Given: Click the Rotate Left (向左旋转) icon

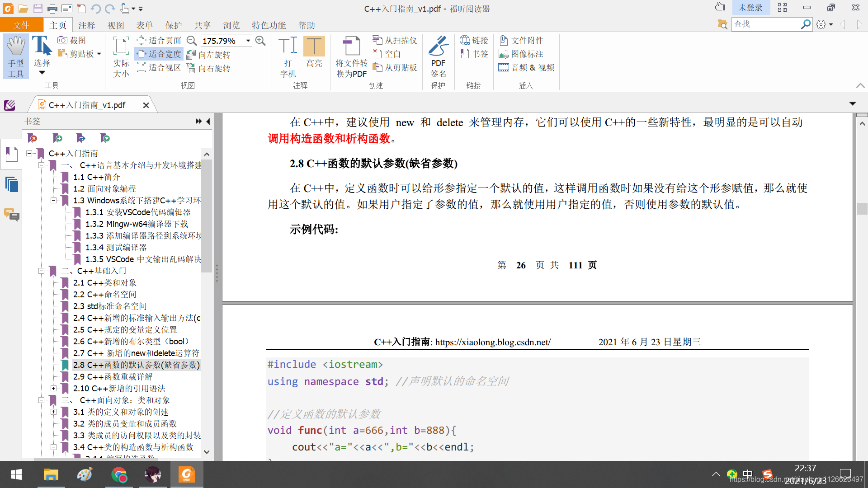Looking at the screenshot, I should point(191,55).
